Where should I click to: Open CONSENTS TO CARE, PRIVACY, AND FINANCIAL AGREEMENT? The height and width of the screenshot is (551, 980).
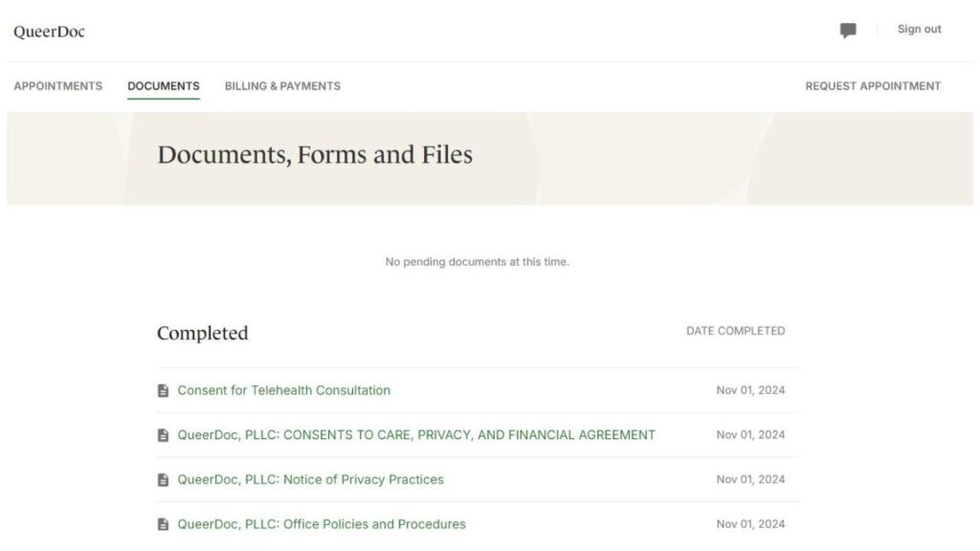[416, 435]
